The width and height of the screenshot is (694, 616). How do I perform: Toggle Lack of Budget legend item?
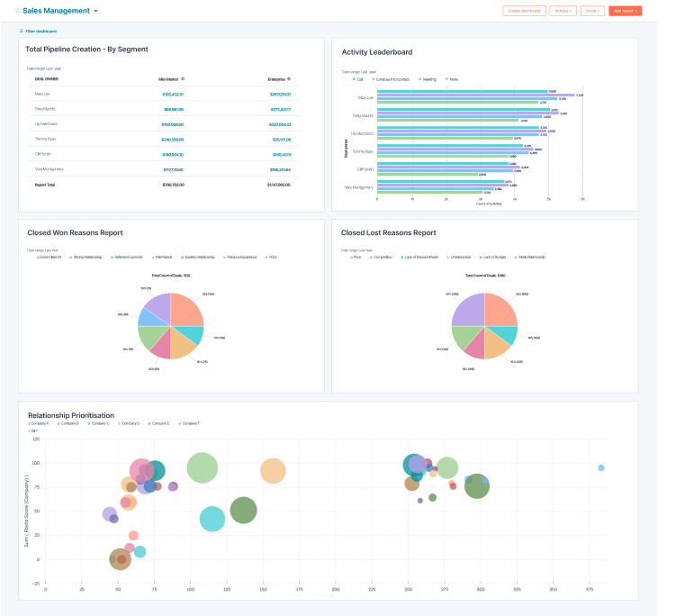tap(492, 257)
